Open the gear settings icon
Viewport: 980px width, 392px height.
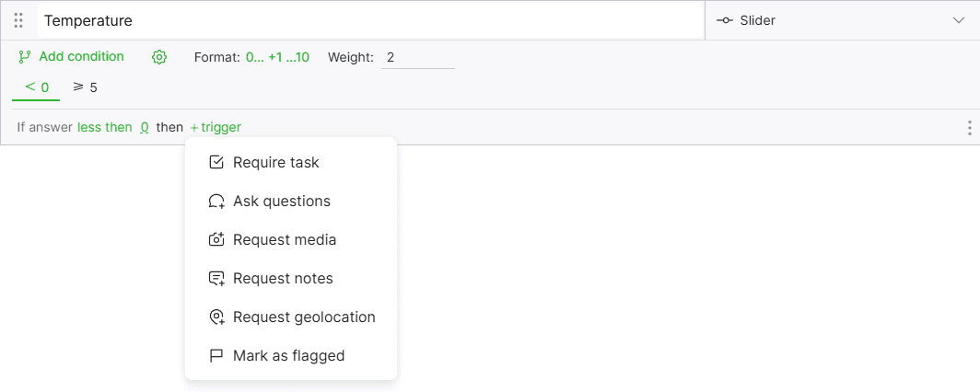coord(159,57)
